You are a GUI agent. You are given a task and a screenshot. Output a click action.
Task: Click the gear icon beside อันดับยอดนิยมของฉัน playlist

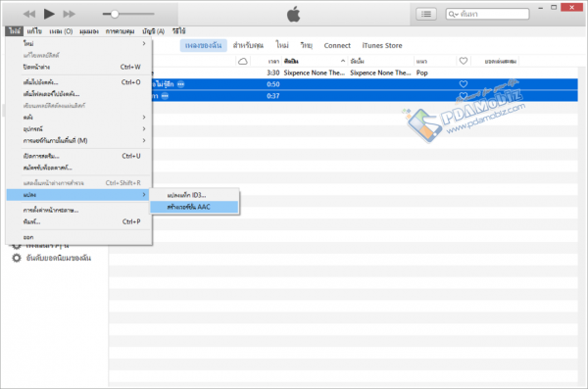click(17, 258)
